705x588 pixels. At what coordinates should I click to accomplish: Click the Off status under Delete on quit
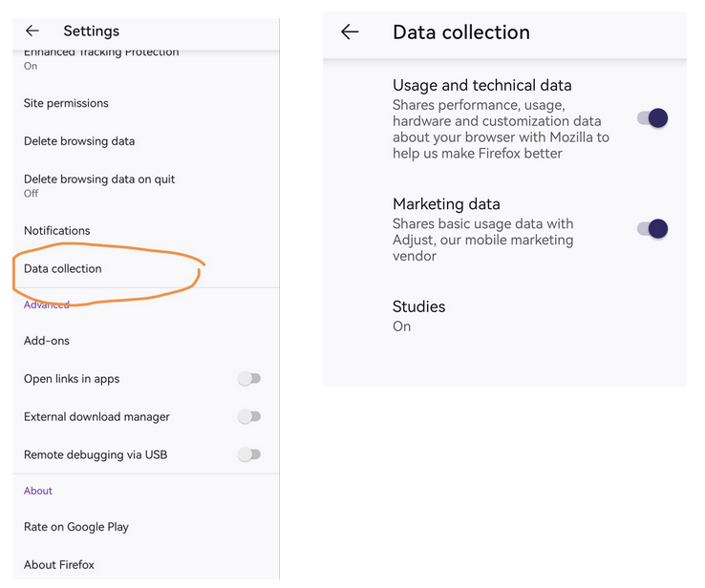point(31,194)
